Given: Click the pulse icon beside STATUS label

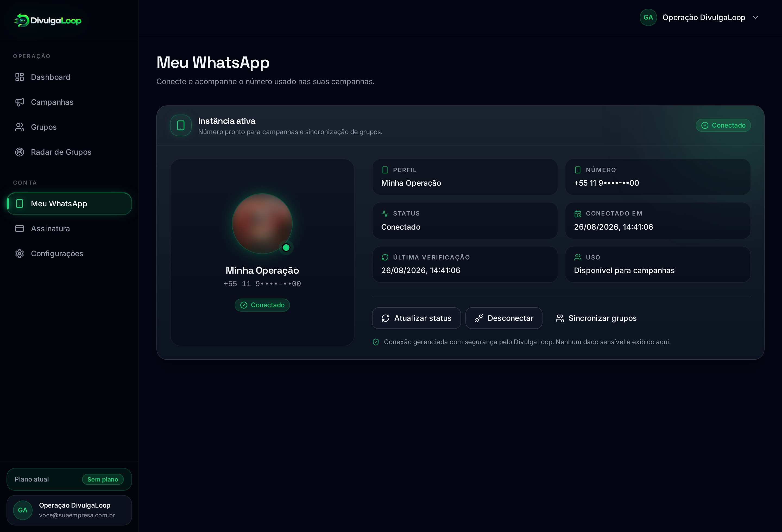Looking at the screenshot, I should [x=385, y=214].
